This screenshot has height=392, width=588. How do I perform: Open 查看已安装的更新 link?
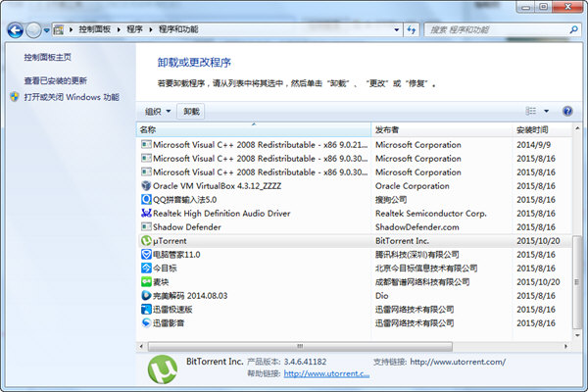(56, 80)
